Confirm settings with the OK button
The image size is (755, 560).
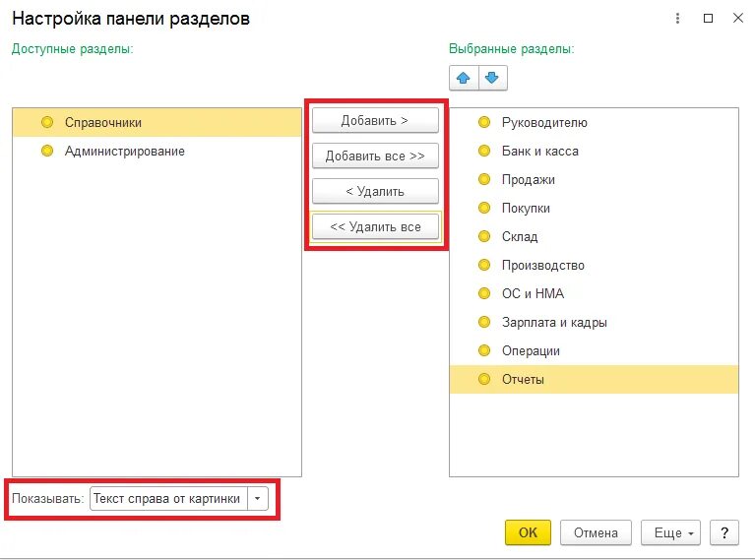pos(528,532)
